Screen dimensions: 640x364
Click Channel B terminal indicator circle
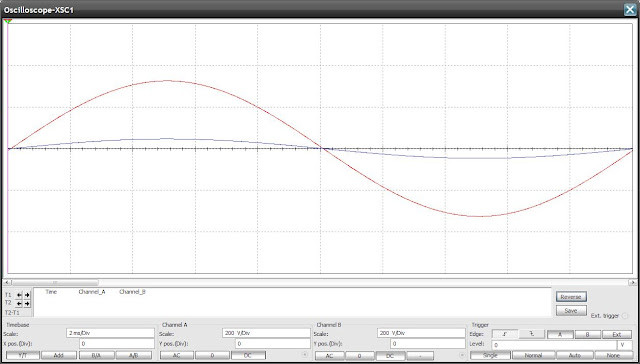click(x=462, y=355)
